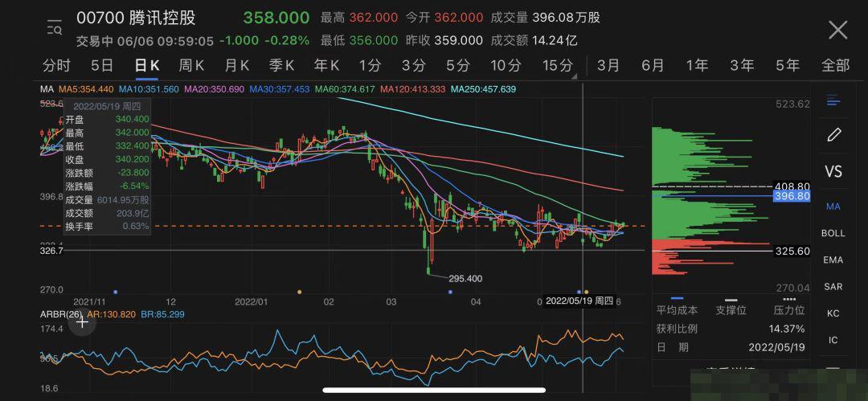Click the AR:130.820 value
868x401 pixels.
pyautogui.click(x=112, y=314)
